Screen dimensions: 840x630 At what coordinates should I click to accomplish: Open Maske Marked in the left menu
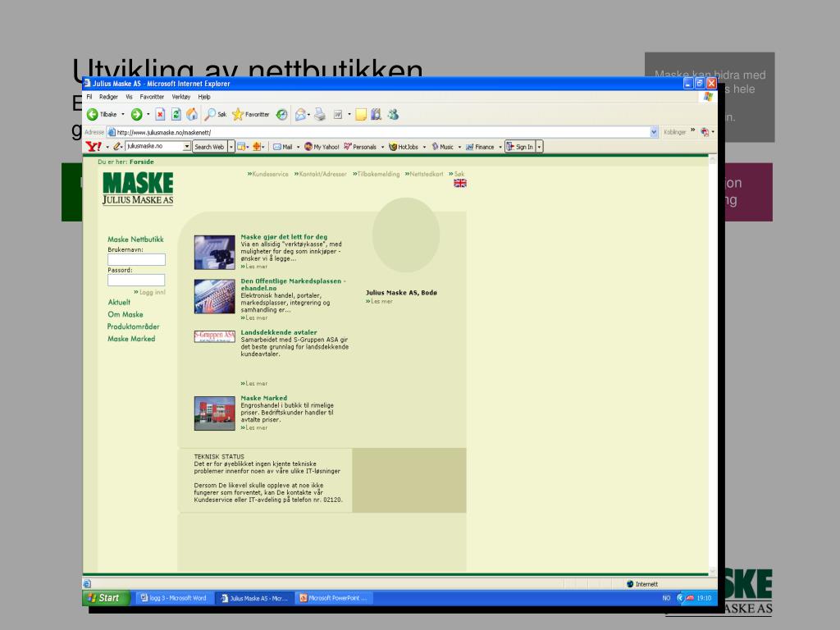(131, 339)
